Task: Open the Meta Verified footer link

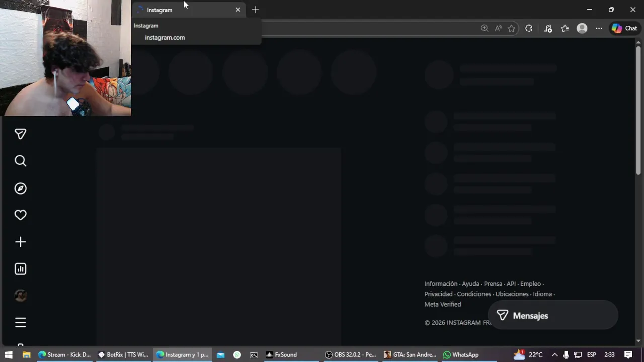Action: [443, 304]
